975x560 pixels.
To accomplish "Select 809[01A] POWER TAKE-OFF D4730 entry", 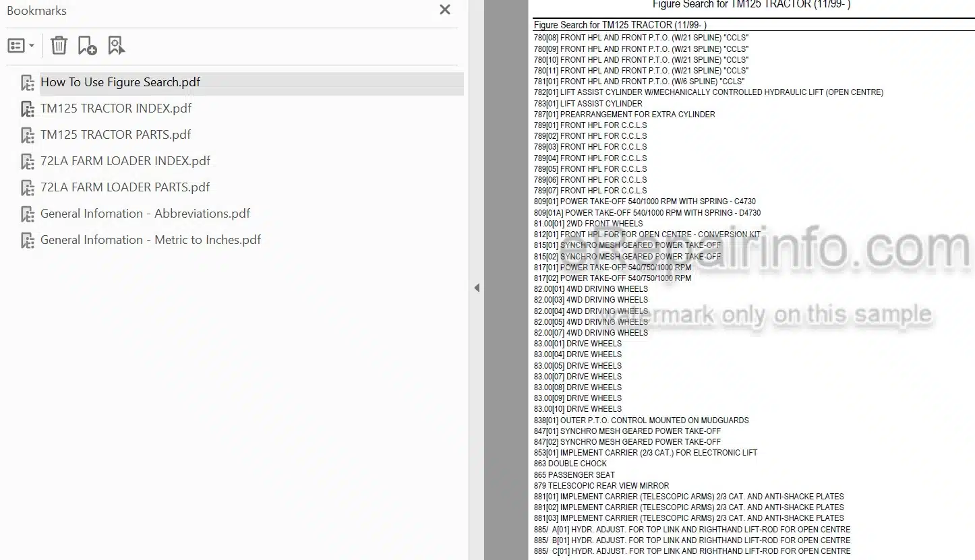I will point(647,213).
